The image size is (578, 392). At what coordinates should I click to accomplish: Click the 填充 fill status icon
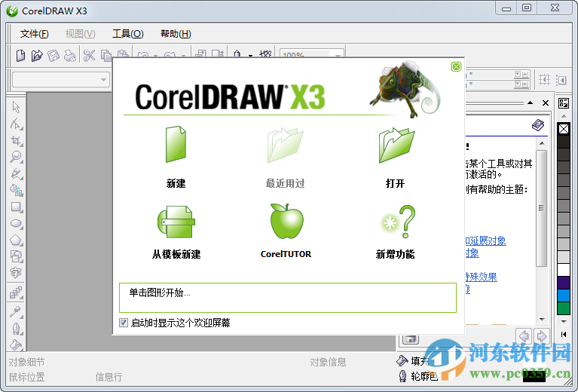tap(402, 360)
